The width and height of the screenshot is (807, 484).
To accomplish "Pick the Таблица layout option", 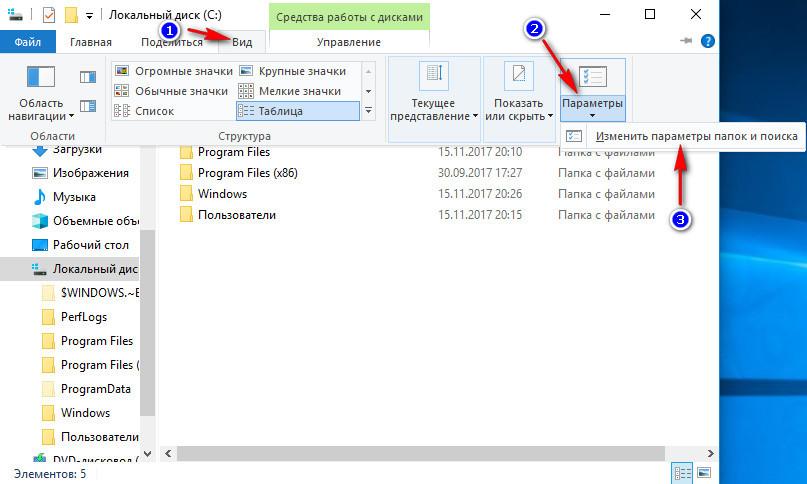I will click(297, 111).
